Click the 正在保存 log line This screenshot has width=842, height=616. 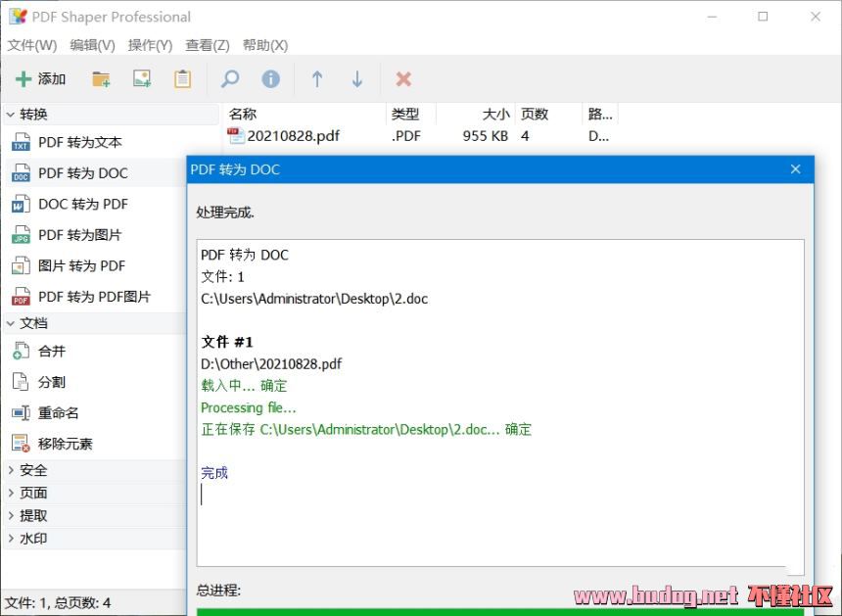366,429
